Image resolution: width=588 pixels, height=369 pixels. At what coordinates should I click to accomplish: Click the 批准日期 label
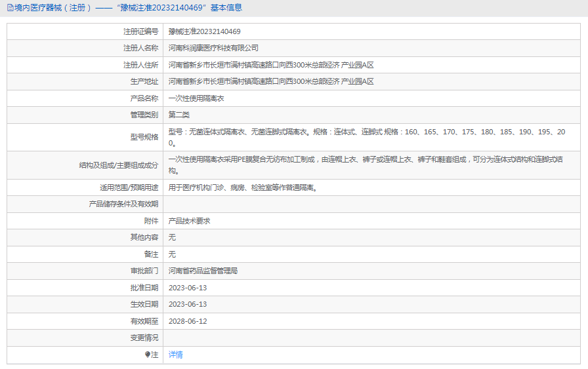coord(144,288)
